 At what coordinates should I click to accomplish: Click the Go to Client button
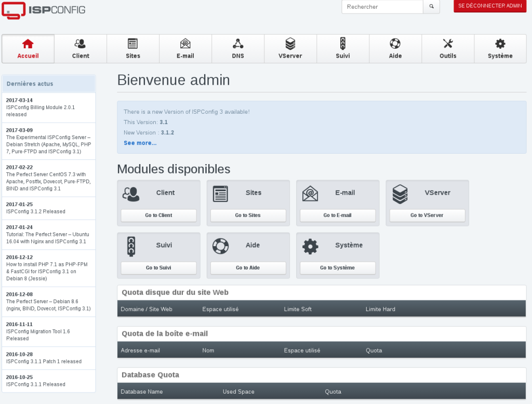coord(158,216)
